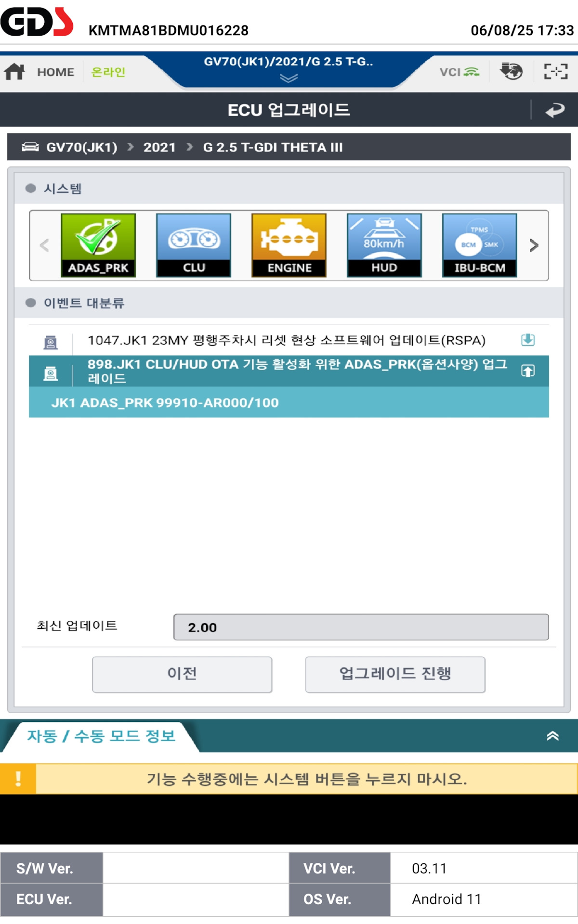This screenshot has height=924, width=578.
Task: Select the HUD system icon
Action: [x=384, y=245]
